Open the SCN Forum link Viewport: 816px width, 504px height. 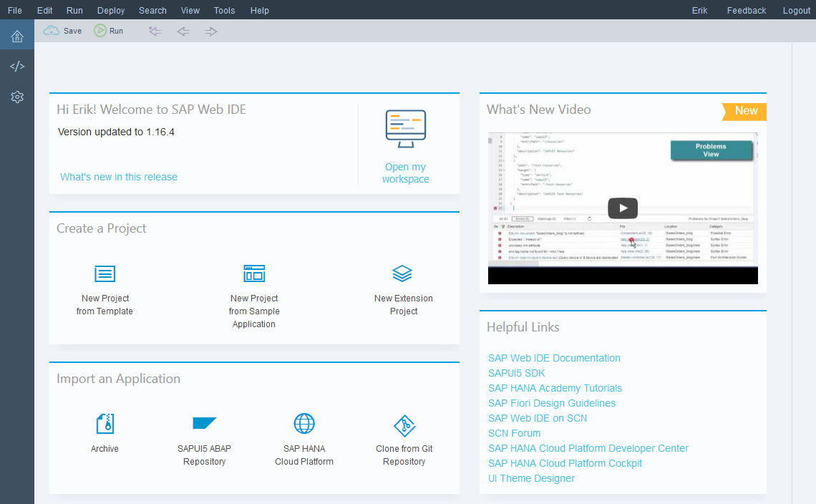pos(514,434)
